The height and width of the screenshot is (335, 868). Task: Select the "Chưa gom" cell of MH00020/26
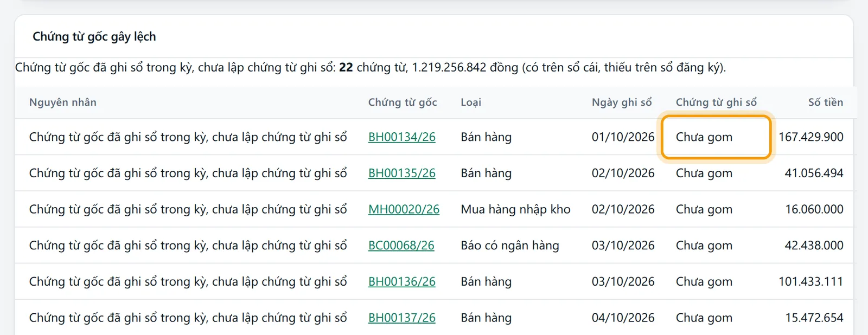(x=704, y=209)
